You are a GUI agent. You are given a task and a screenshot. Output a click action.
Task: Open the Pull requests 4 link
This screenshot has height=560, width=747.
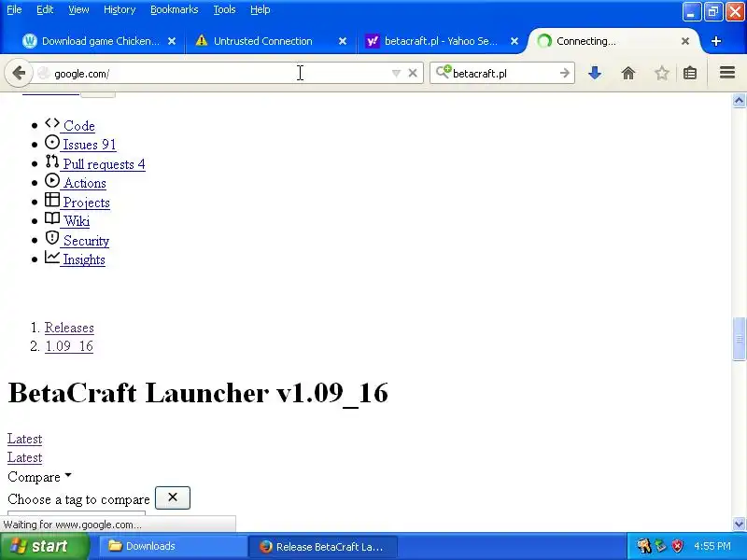coord(104,164)
